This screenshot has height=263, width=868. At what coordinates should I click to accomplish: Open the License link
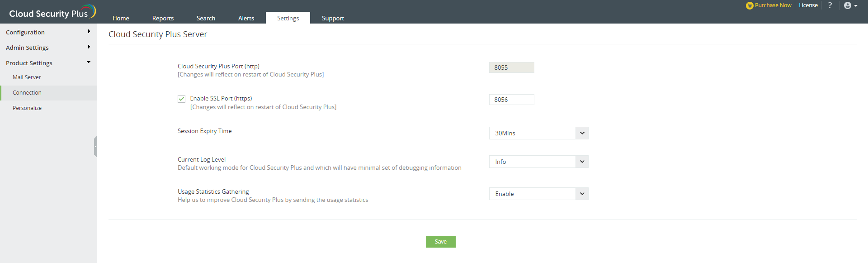click(x=808, y=5)
